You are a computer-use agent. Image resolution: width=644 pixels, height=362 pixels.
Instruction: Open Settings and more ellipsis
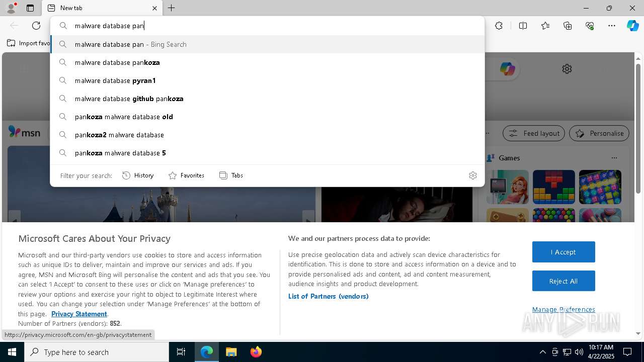tap(612, 26)
